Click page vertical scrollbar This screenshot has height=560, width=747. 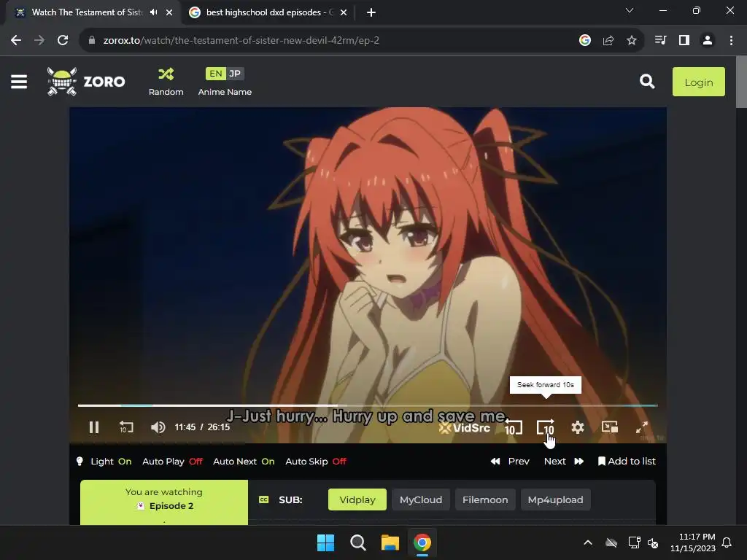pyautogui.click(x=741, y=83)
